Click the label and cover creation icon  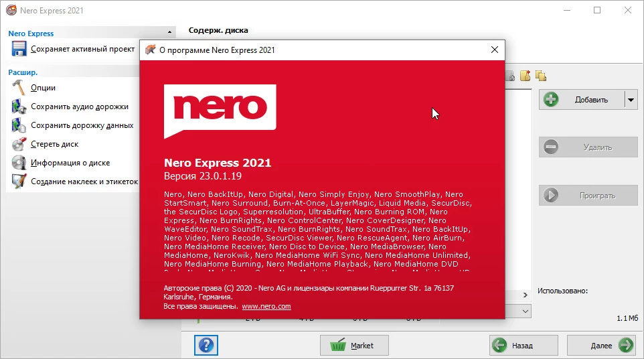point(19,182)
